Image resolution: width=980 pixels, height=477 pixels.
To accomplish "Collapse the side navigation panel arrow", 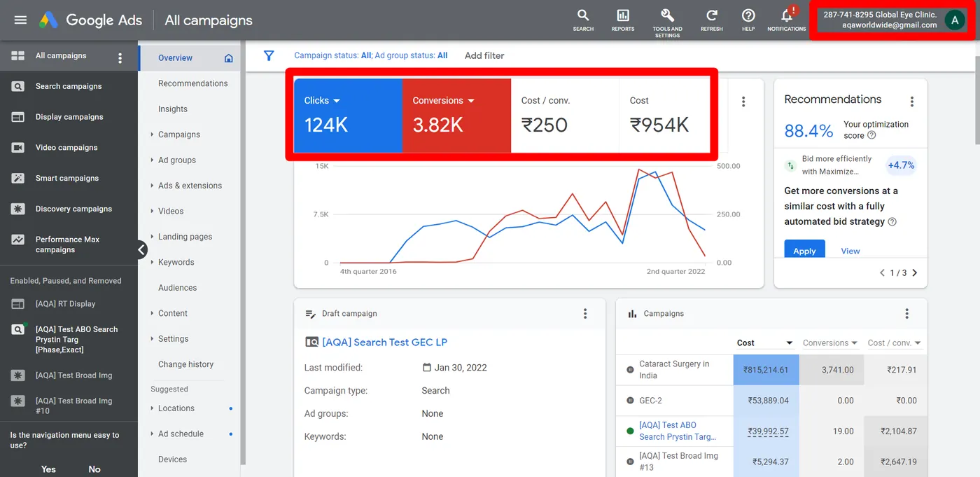I will (x=141, y=249).
